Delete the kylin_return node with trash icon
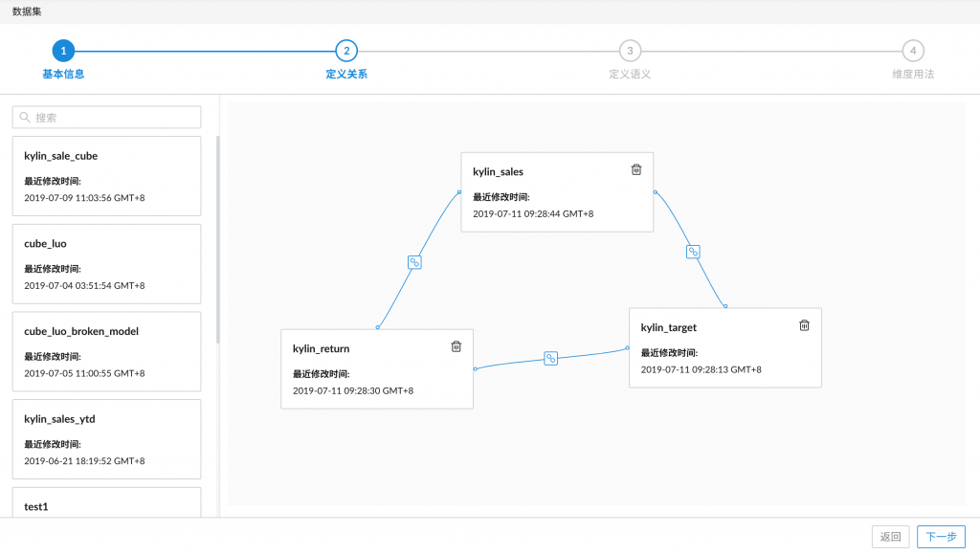 point(457,346)
